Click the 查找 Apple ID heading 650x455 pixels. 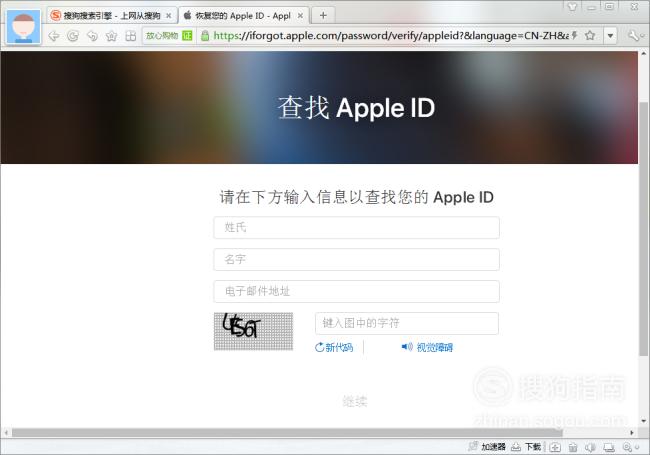pyautogui.click(x=356, y=108)
